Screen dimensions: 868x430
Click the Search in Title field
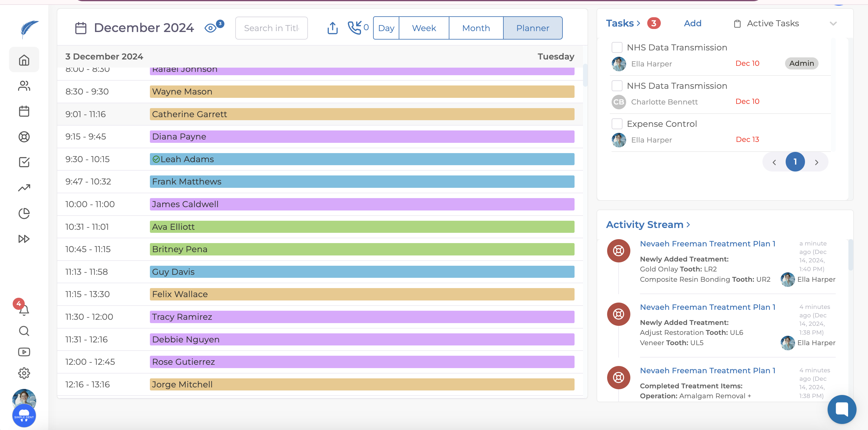pos(271,28)
